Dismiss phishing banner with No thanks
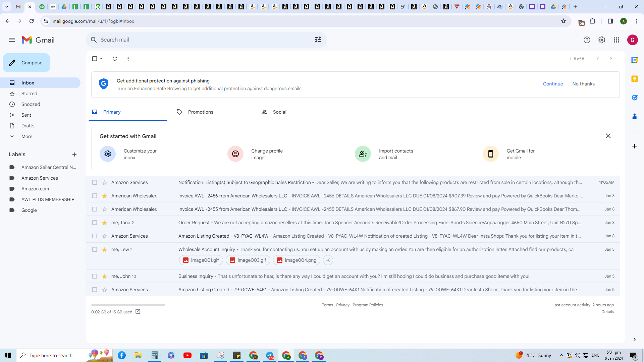 tap(583, 84)
